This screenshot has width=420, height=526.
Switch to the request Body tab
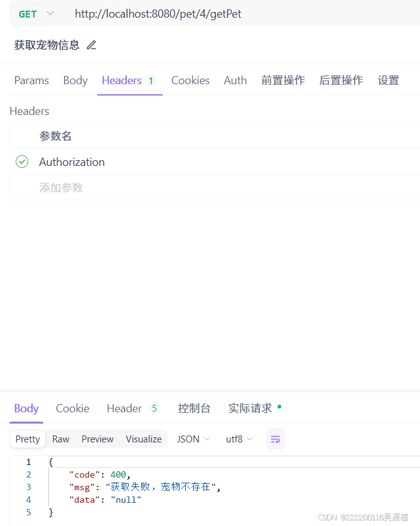point(75,80)
